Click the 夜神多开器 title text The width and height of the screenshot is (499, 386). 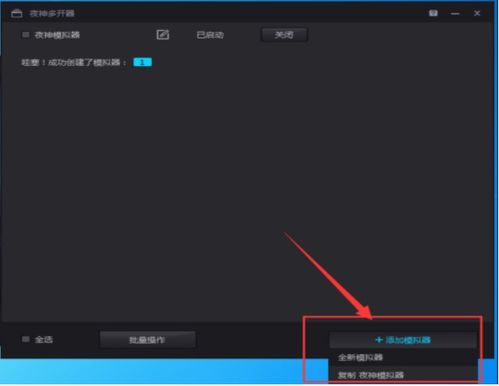tap(52, 14)
